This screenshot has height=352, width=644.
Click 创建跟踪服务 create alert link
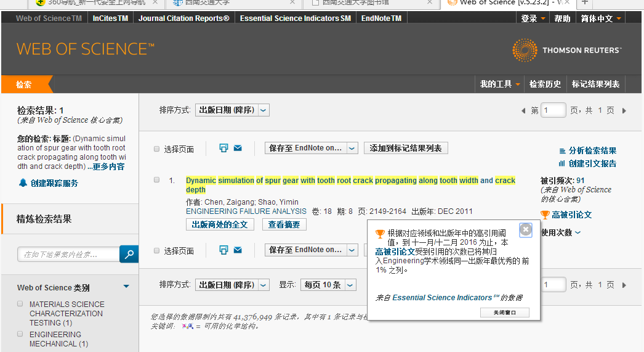pos(54,183)
